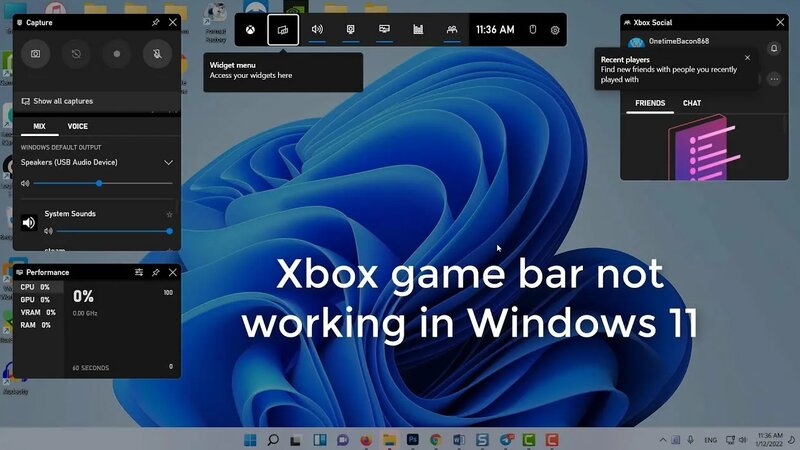Open the Xbox Social more options ellipsis
The image size is (800, 450).
pos(774,79)
